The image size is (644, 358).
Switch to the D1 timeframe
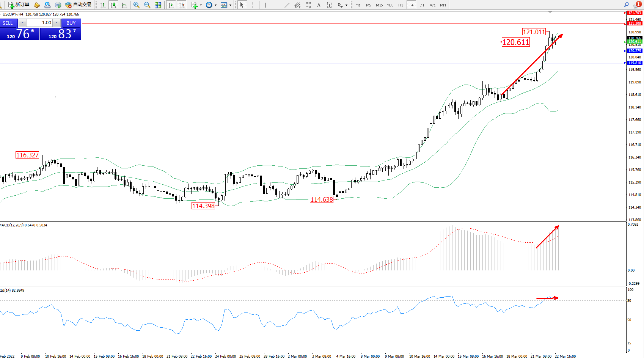(422, 5)
